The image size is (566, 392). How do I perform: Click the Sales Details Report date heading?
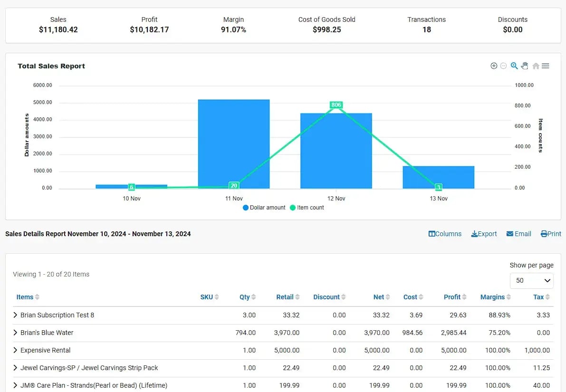pos(98,234)
